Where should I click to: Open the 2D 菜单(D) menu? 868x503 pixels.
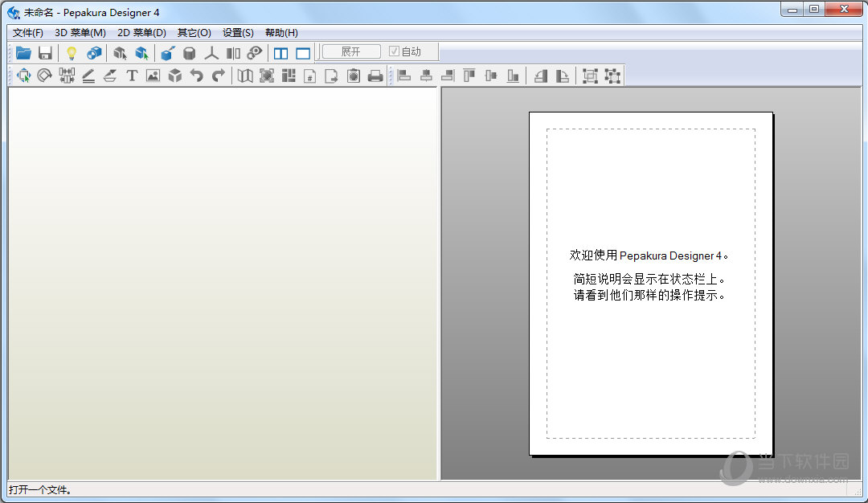pos(141,33)
